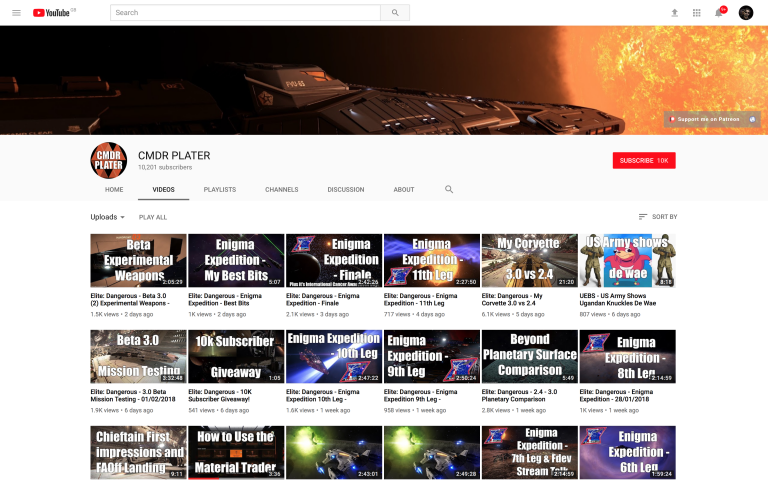Open Enigma Expedition 7th Leg thumbnail

pyautogui.click(x=530, y=453)
